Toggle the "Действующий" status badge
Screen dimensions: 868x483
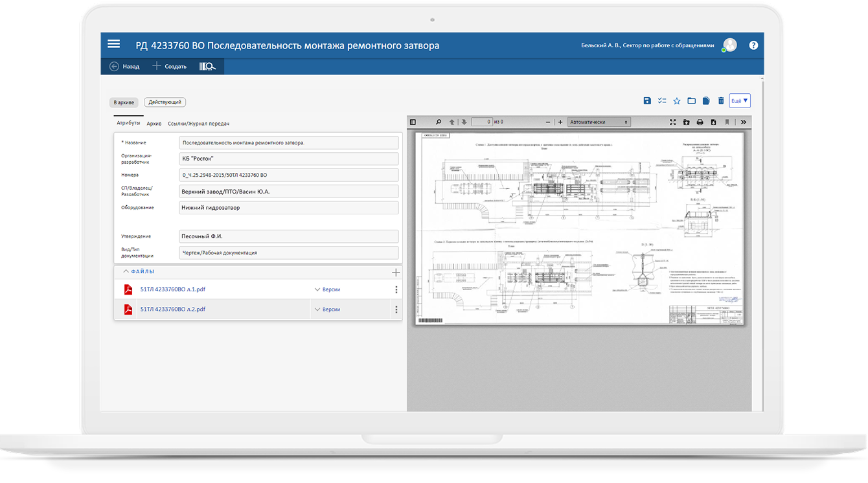tap(165, 102)
